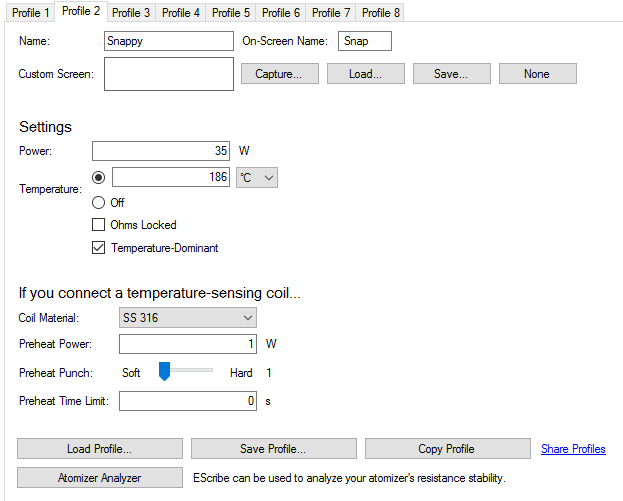This screenshot has width=623, height=501.
Task: Select the Profile 8 tab
Action: pyautogui.click(x=381, y=13)
